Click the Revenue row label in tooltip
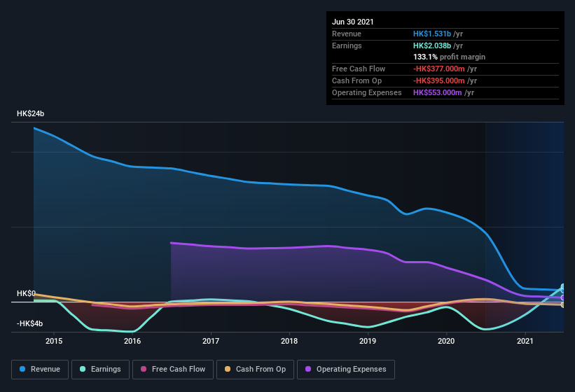 [x=347, y=34]
